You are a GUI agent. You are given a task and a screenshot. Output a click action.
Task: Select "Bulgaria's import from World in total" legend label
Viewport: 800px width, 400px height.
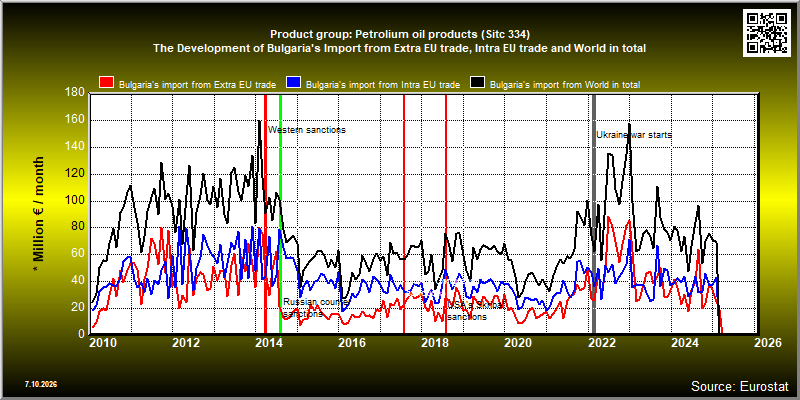[565, 85]
